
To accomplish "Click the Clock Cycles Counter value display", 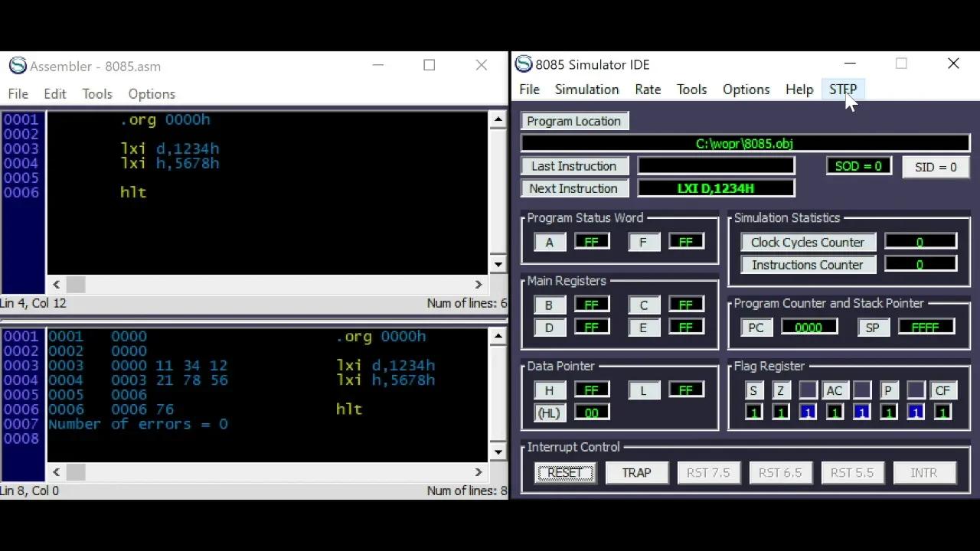I will [920, 242].
